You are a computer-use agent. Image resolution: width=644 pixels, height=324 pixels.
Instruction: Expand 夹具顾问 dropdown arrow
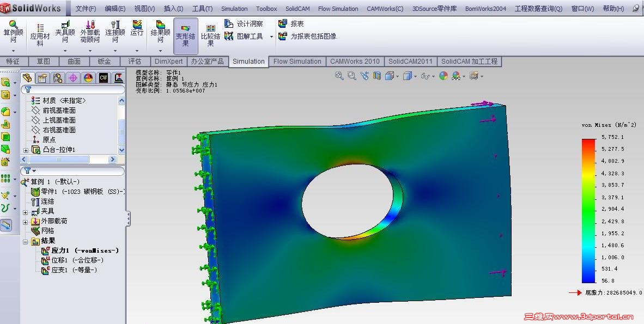pyautogui.click(x=65, y=51)
